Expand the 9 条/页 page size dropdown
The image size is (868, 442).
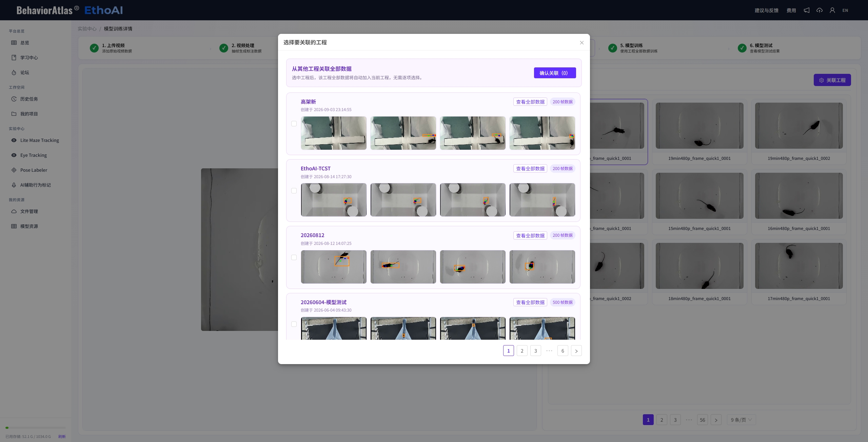tap(742, 420)
